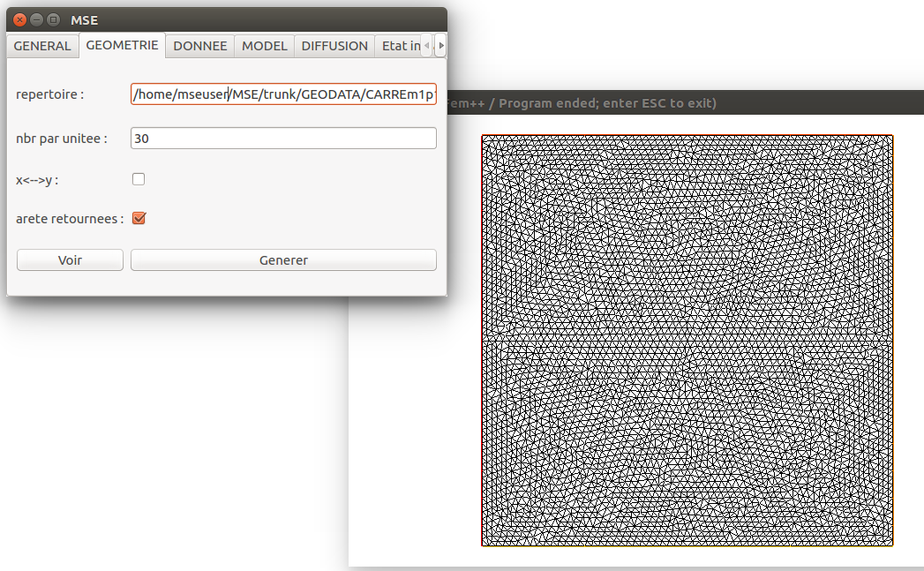This screenshot has height=571, width=924.
Task: Enable the 'x<-->y' checkbox
Action: [x=139, y=178]
